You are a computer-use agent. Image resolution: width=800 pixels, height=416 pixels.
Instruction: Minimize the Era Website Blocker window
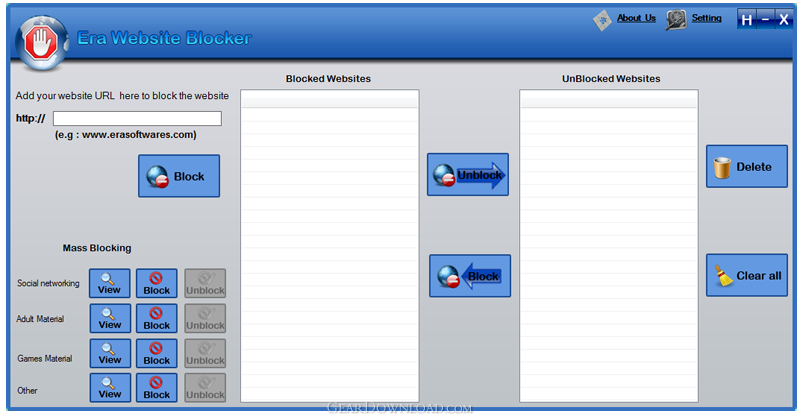coord(766,19)
